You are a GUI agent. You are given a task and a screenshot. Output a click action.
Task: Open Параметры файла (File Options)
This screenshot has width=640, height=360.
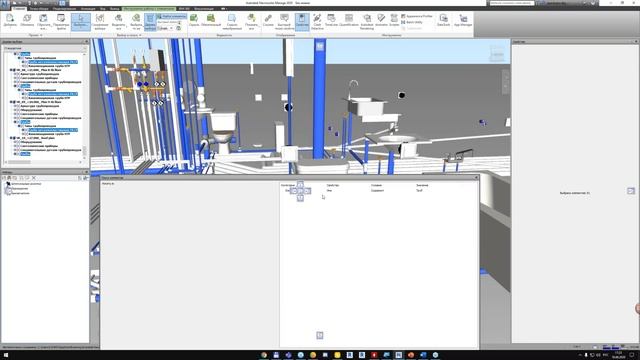coord(61,21)
